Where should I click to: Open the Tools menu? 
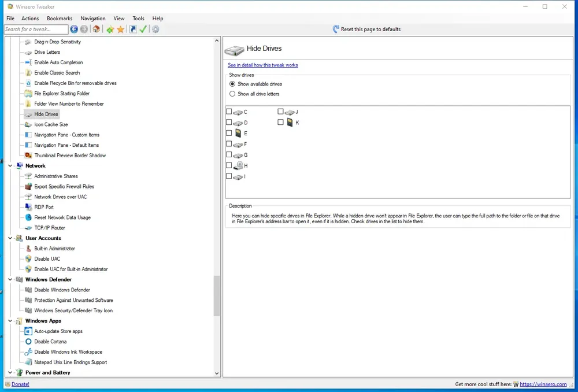[x=139, y=19]
